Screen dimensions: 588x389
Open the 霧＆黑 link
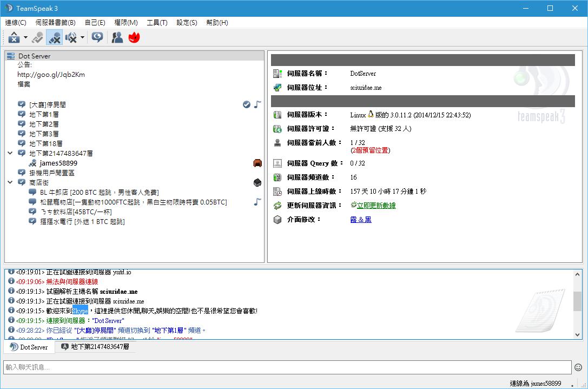[361, 220]
